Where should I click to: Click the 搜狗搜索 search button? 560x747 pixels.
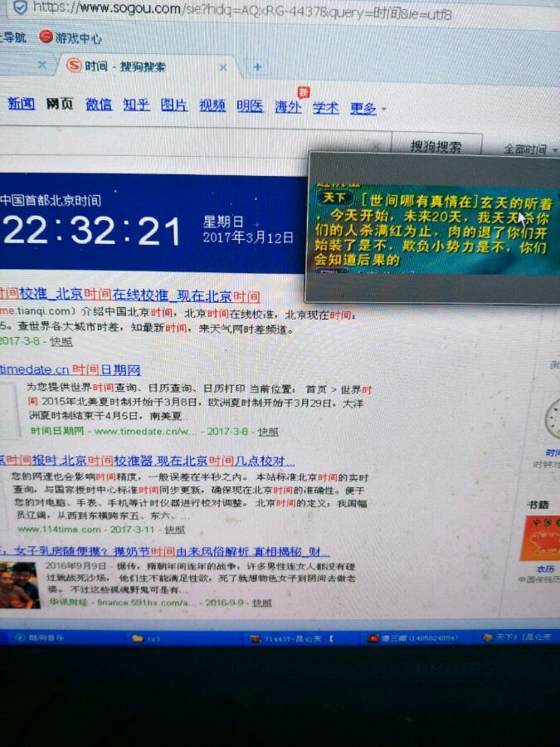click(x=436, y=146)
